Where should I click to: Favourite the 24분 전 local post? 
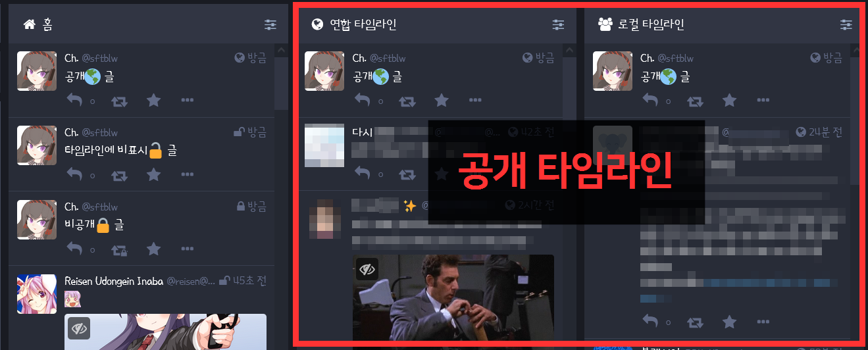(730, 321)
